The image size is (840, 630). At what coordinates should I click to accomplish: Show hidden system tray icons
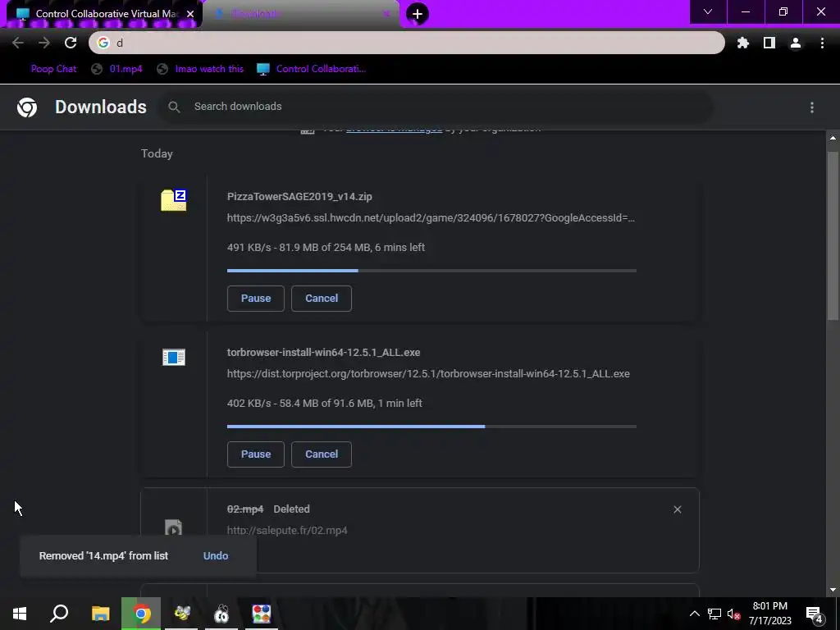pos(694,614)
